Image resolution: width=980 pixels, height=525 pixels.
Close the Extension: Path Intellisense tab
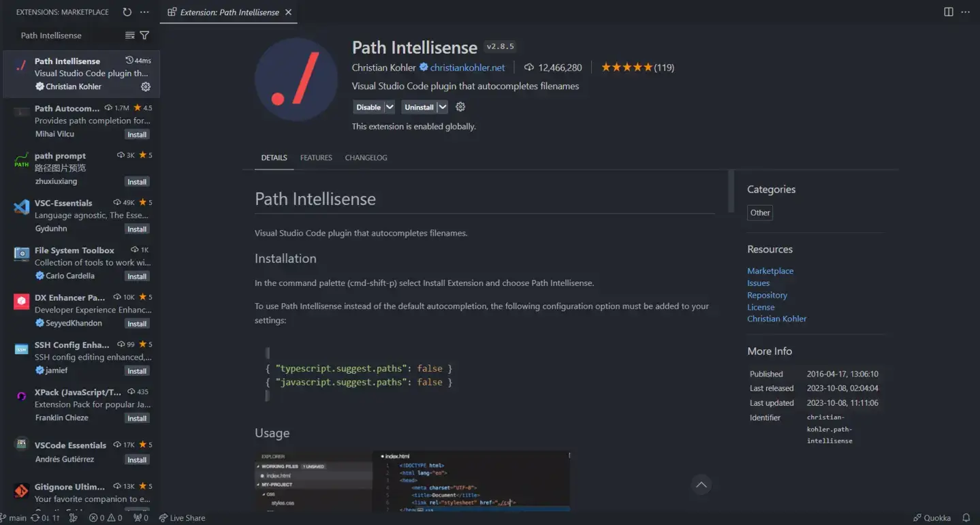[288, 12]
